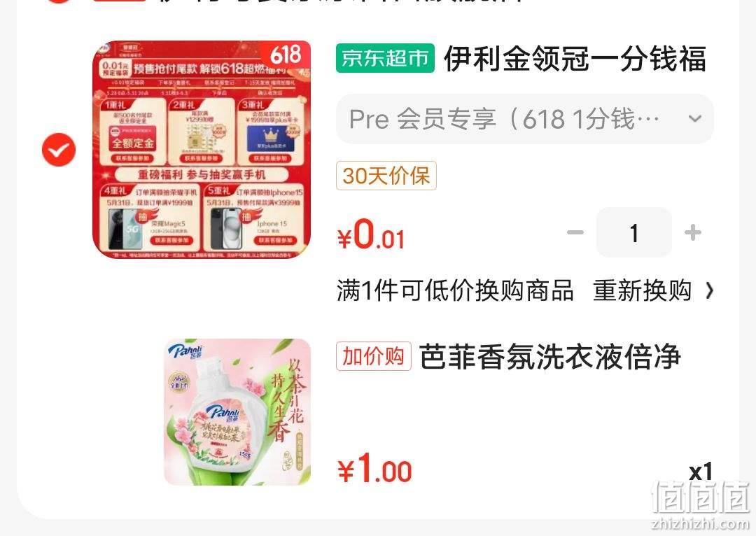This screenshot has height=536, width=756.
Task: Click the ¥0.01 price of the 伊利金领冠 item
Action: pos(371,234)
